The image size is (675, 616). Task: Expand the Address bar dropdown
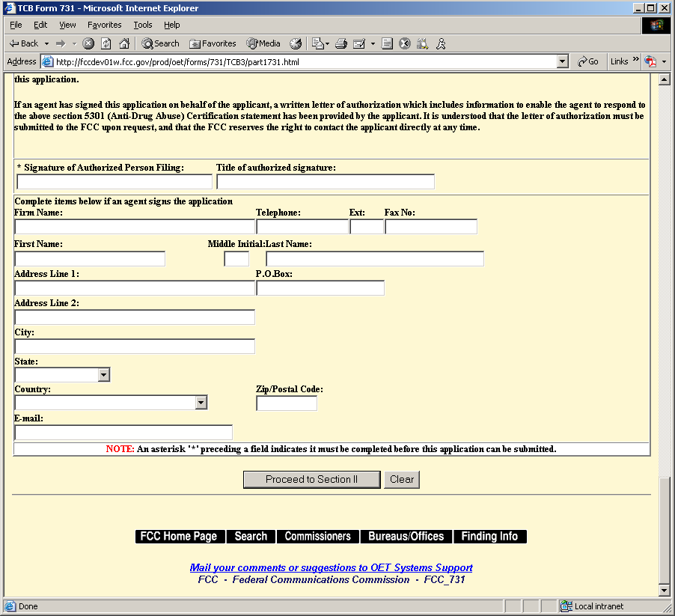click(563, 62)
